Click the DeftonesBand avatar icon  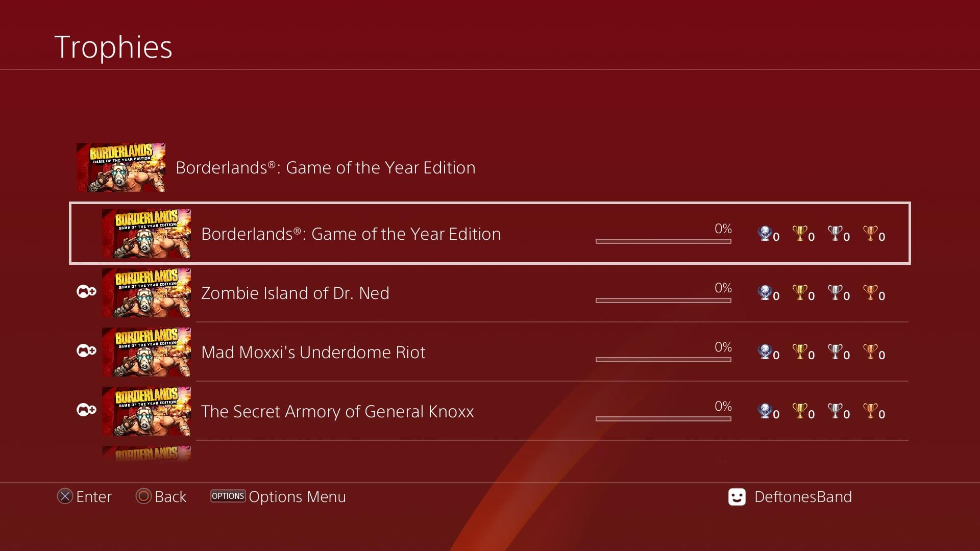click(x=736, y=496)
